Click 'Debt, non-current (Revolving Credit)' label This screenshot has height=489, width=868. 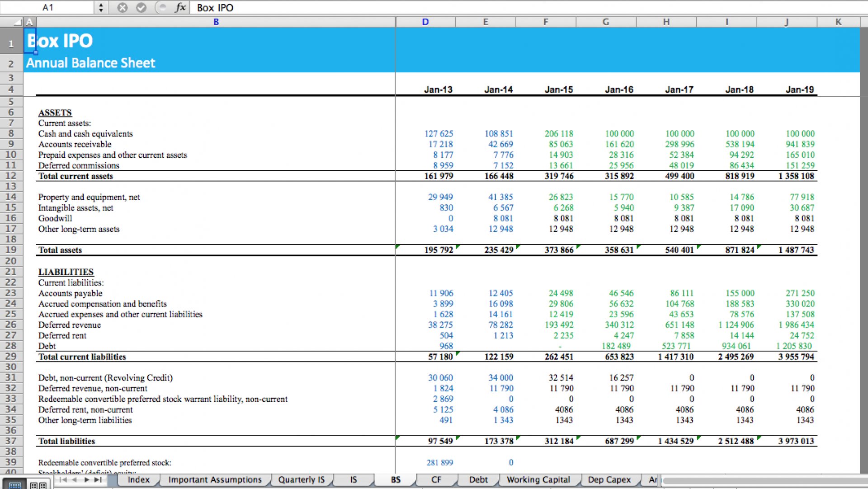tap(105, 378)
